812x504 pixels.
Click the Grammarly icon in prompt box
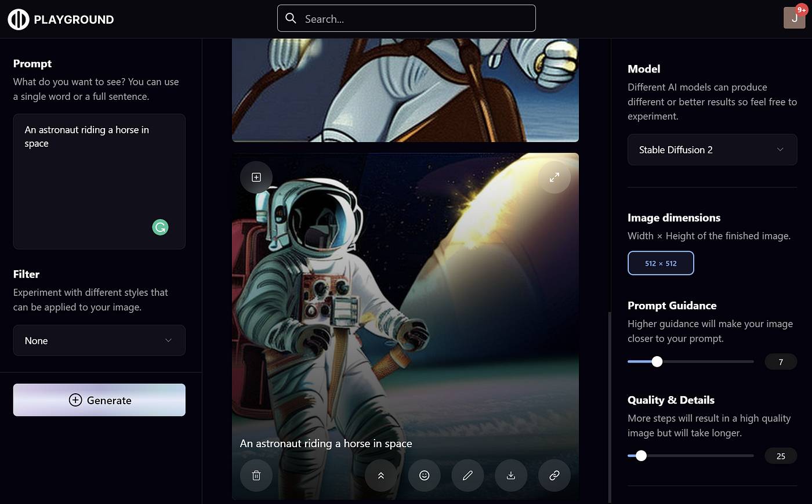[160, 227]
